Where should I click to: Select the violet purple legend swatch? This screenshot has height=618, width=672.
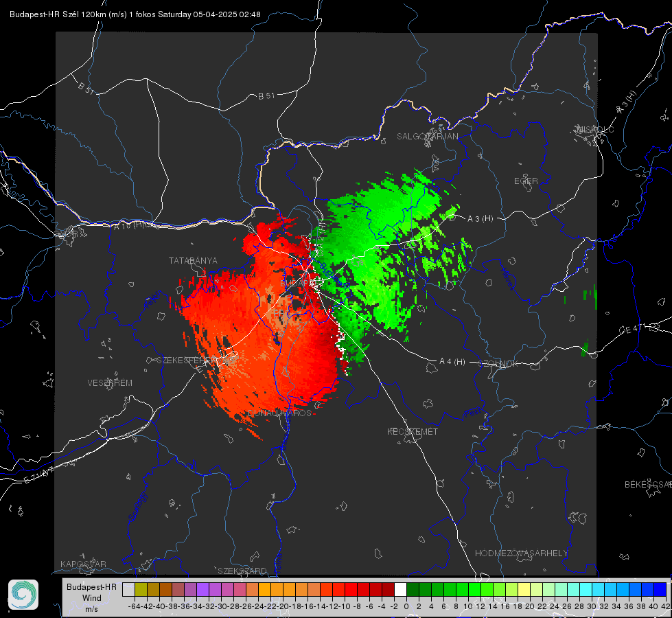tap(202, 590)
